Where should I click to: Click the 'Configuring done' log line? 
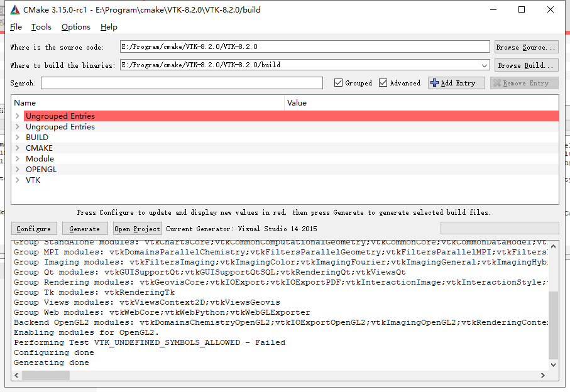pyautogui.click(x=54, y=352)
